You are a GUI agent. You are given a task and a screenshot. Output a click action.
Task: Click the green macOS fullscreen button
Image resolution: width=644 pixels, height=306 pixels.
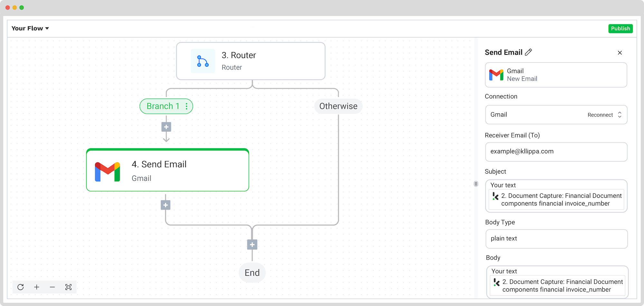point(22,7)
